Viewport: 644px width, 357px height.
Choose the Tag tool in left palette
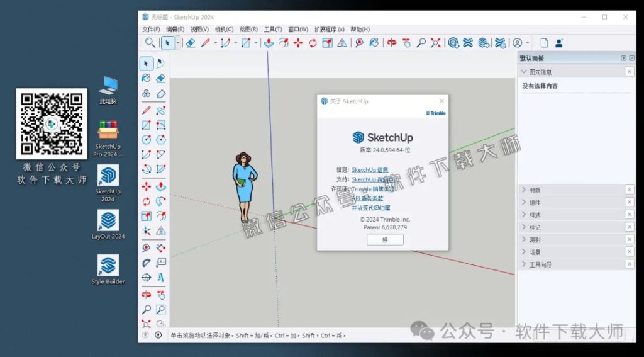coord(161,94)
